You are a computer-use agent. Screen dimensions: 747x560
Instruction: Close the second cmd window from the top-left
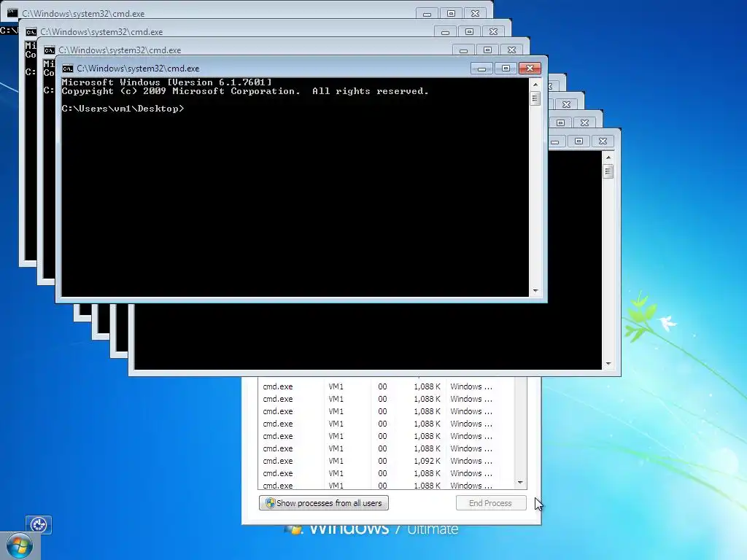coord(494,32)
